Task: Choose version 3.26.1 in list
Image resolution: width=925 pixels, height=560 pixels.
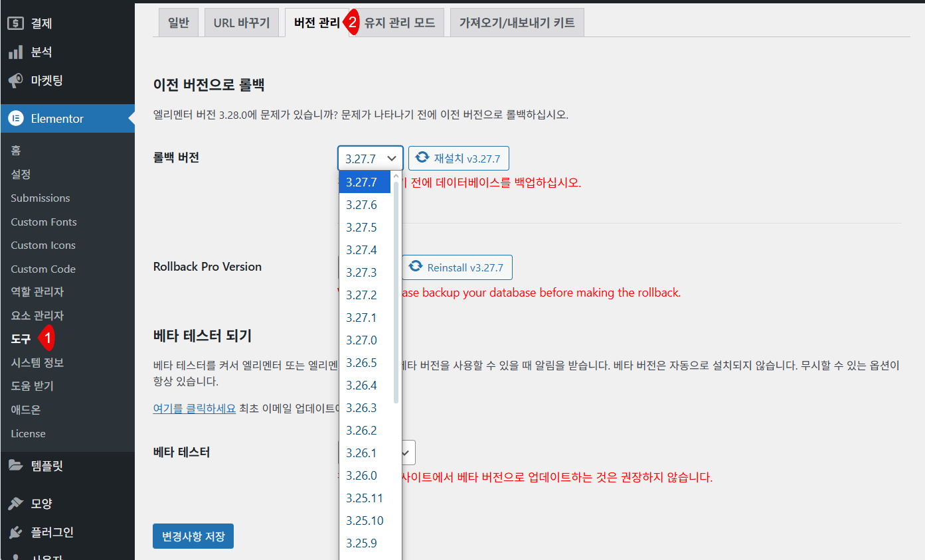Action: click(365, 453)
